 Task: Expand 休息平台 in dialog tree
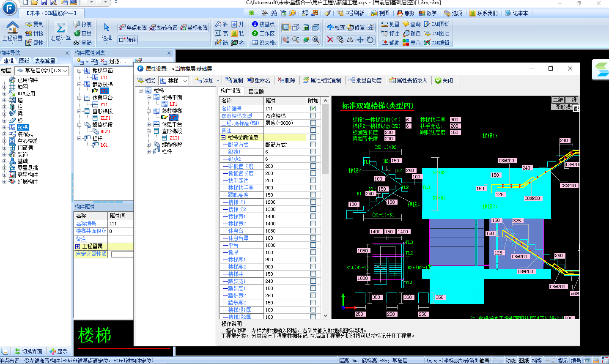click(148, 124)
